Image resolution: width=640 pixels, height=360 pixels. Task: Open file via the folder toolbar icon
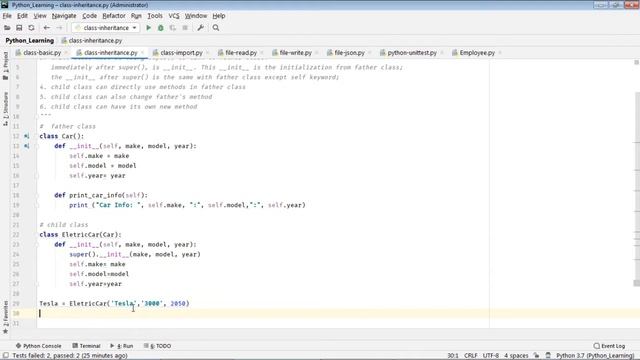[x=7, y=28]
